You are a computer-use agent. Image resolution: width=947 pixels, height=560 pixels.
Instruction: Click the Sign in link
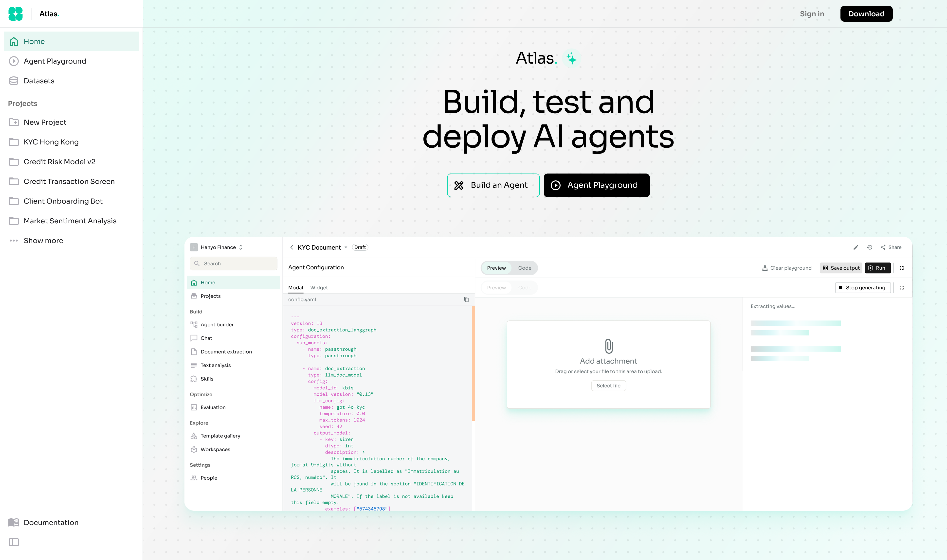tap(812, 14)
